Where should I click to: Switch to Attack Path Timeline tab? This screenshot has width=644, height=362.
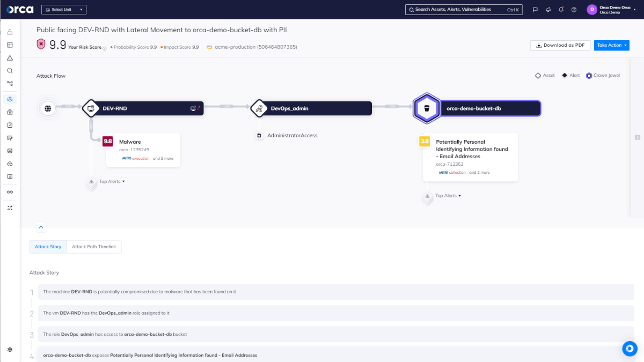tap(94, 247)
